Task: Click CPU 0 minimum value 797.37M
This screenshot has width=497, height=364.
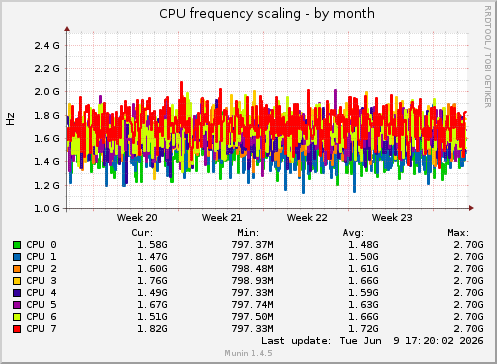Action: [252, 245]
